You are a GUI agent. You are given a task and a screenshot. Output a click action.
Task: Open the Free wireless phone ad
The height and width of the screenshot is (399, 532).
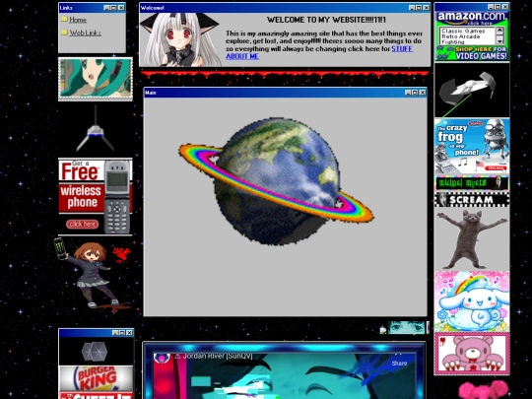click(96, 196)
